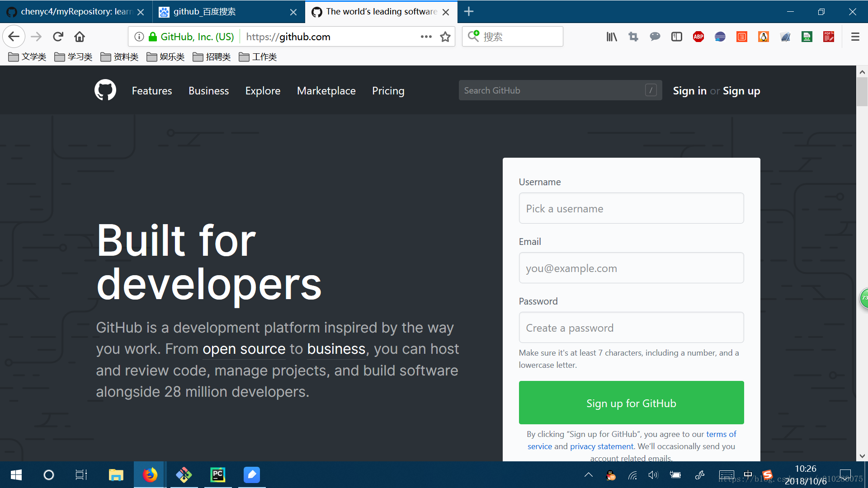Open Business in GitHub nav
The image size is (868, 488).
(x=208, y=91)
